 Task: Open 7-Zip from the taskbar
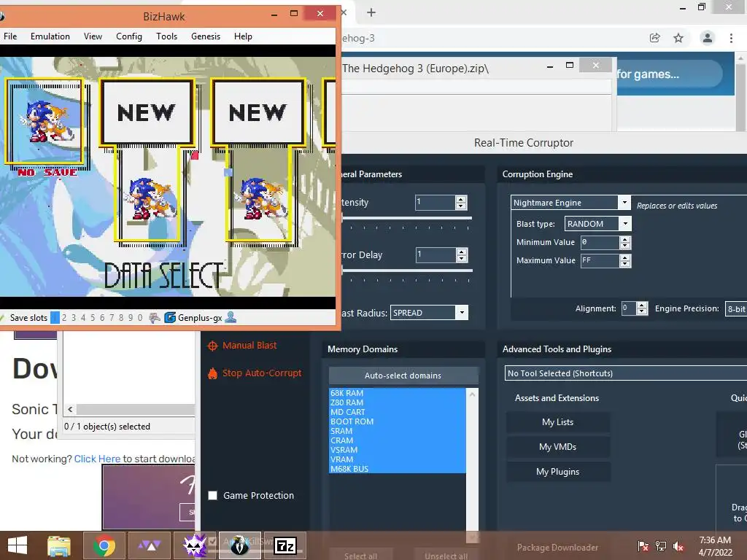pos(285,545)
